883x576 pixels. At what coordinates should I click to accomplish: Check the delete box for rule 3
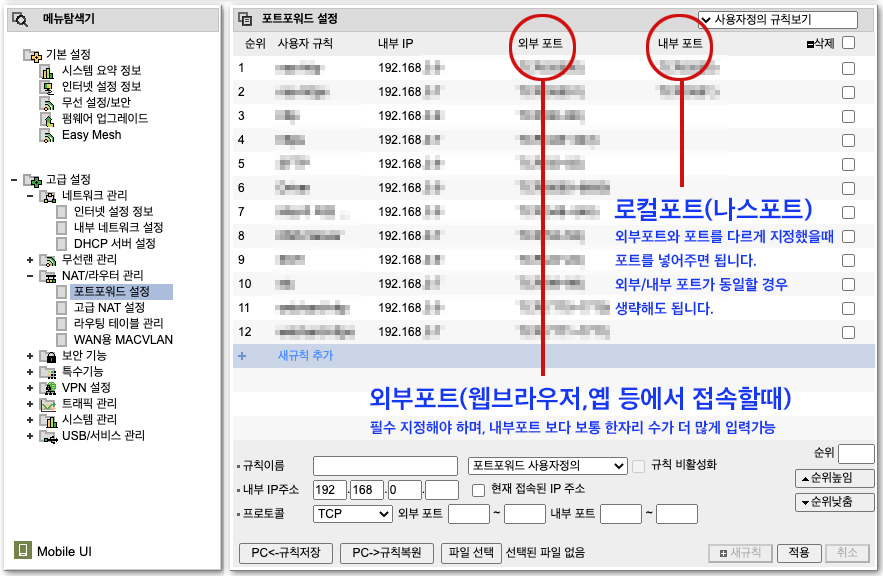pos(848,117)
